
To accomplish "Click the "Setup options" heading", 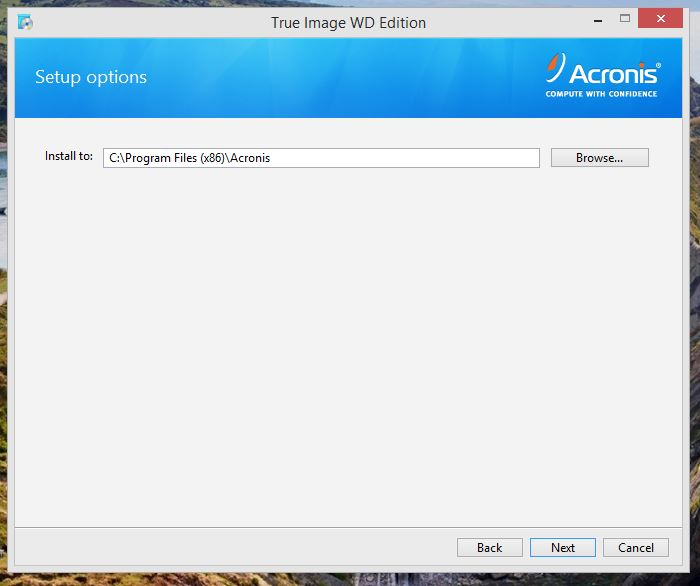I will click(91, 77).
